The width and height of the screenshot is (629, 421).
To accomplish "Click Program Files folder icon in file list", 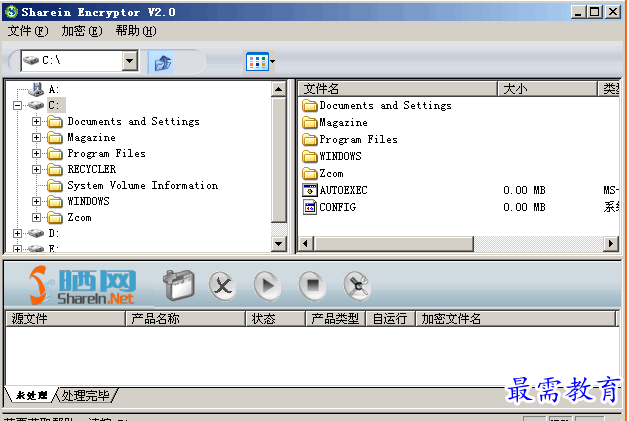I will 309,139.
